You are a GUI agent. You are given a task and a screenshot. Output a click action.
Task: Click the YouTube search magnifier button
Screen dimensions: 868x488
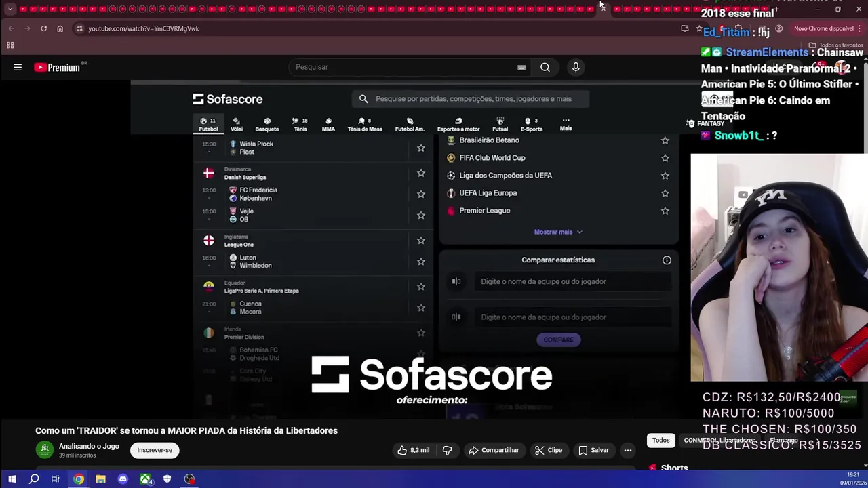[x=545, y=67]
